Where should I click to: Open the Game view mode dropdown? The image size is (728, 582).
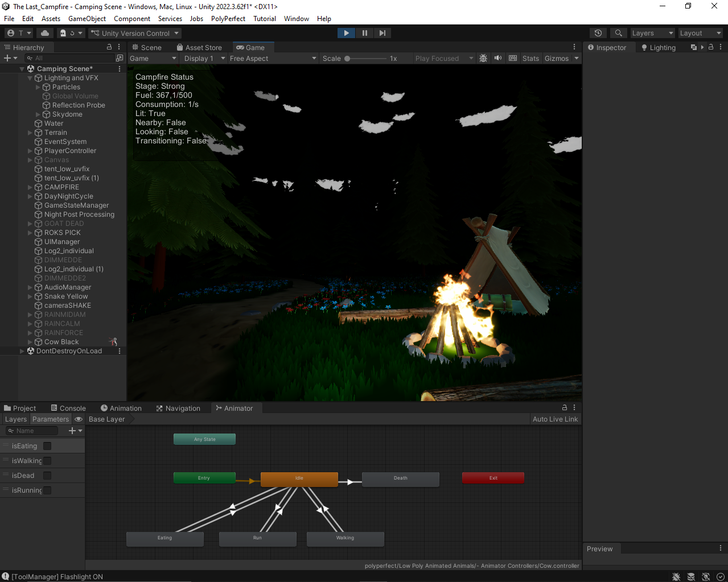(x=154, y=58)
